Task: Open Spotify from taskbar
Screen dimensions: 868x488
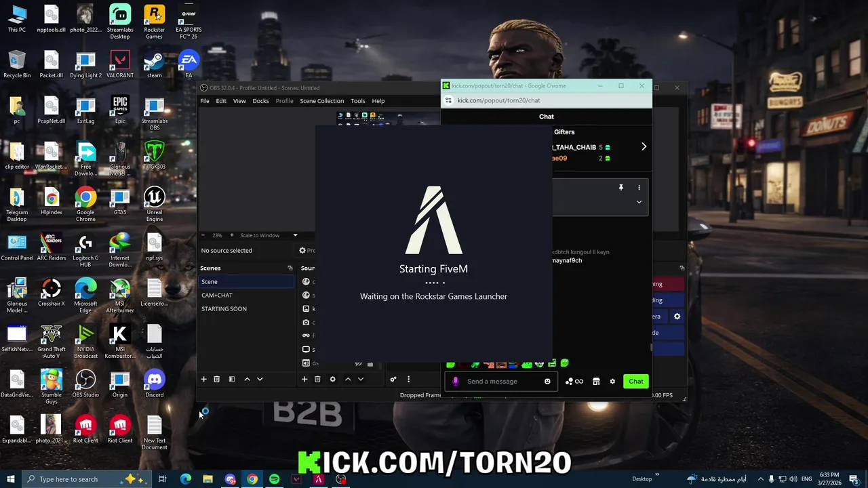Action: (x=274, y=479)
